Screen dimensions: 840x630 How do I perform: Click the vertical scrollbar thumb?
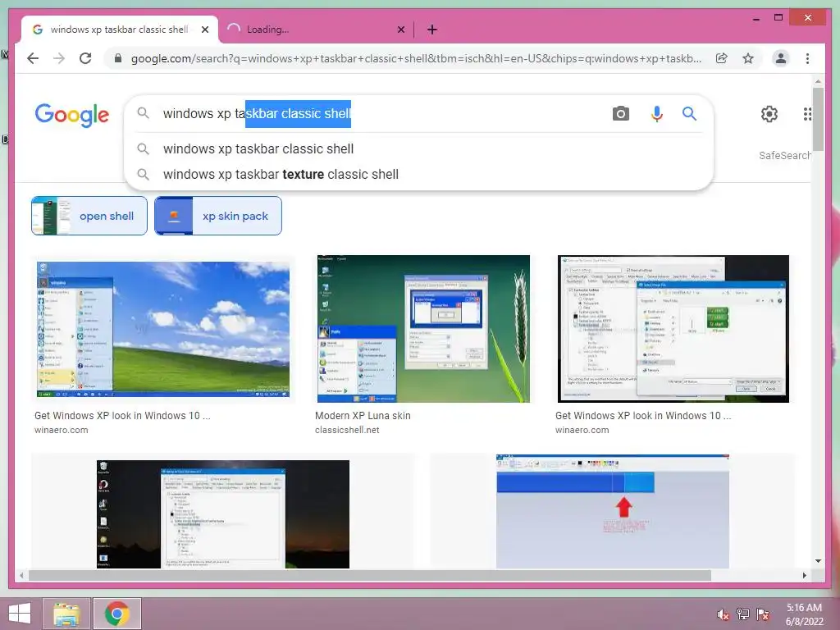tap(818, 119)
